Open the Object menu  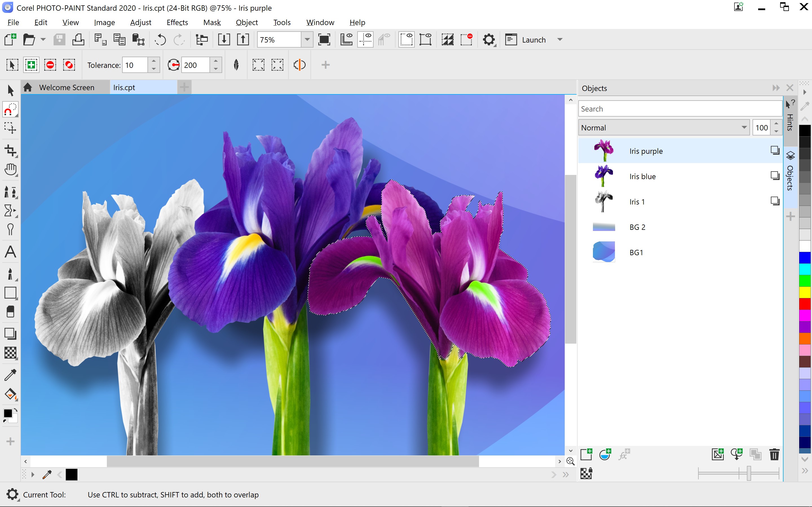coord(246,22)
